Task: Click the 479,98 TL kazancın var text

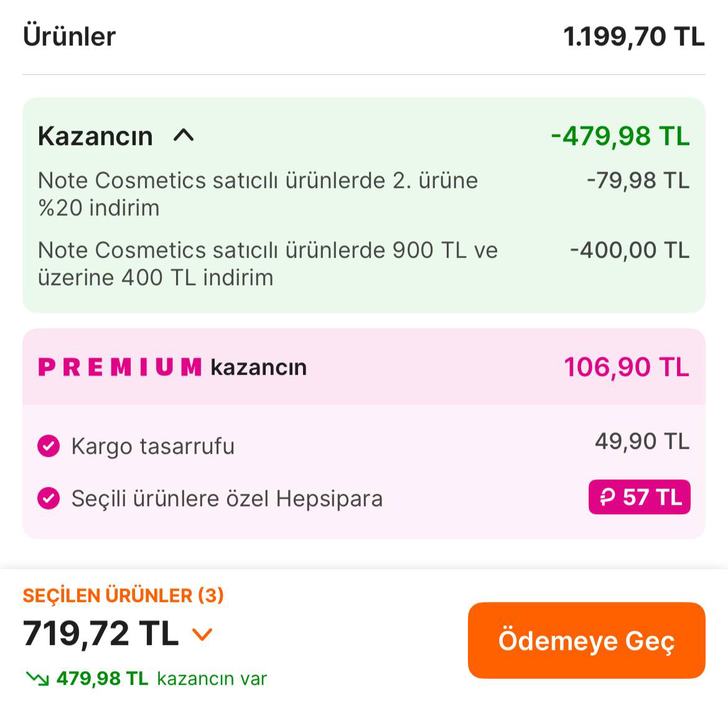Action: (161, 679)
